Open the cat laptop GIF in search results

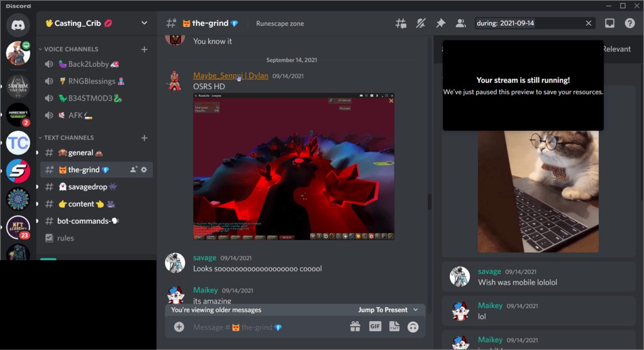coord(538,192)
